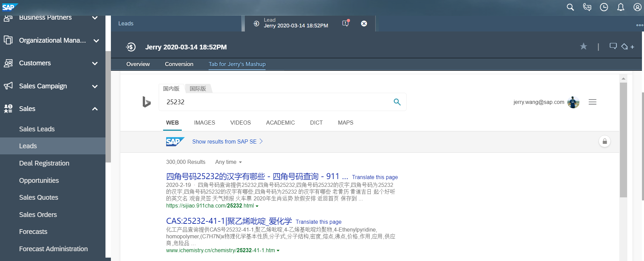
Task: Mark this lead as favorite star
Action: click(583, 46)
